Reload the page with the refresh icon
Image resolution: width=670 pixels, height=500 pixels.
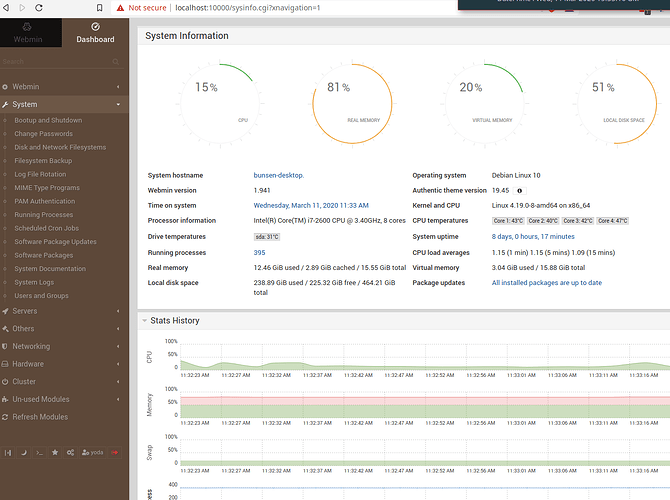39,8
